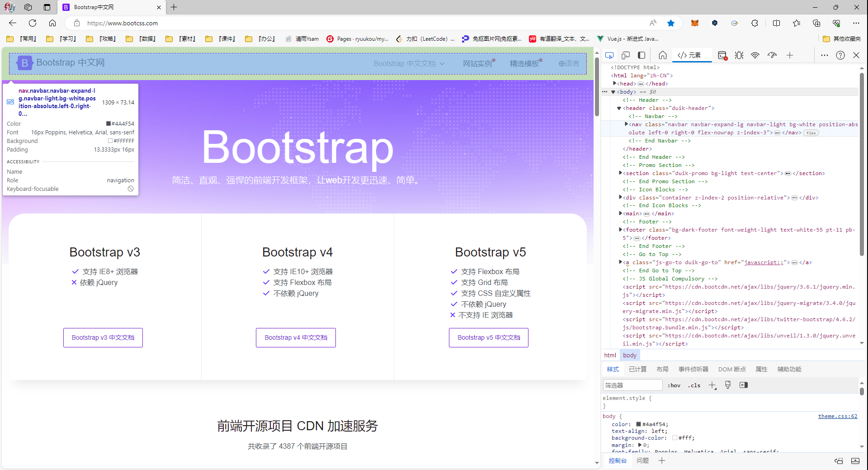Collapse the body element node
The height and width of the screenshot is (470, 868).
click(613, 92)
